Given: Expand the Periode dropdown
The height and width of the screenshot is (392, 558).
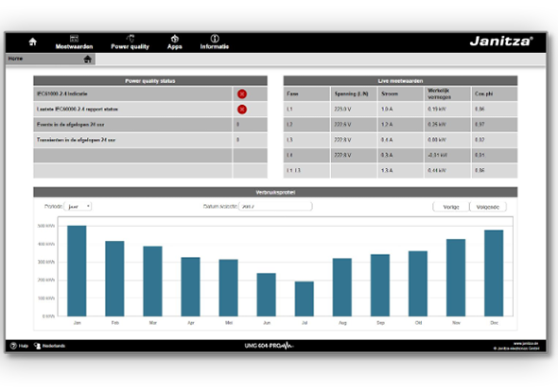Looking at the screenshot, I should (78, 207).
